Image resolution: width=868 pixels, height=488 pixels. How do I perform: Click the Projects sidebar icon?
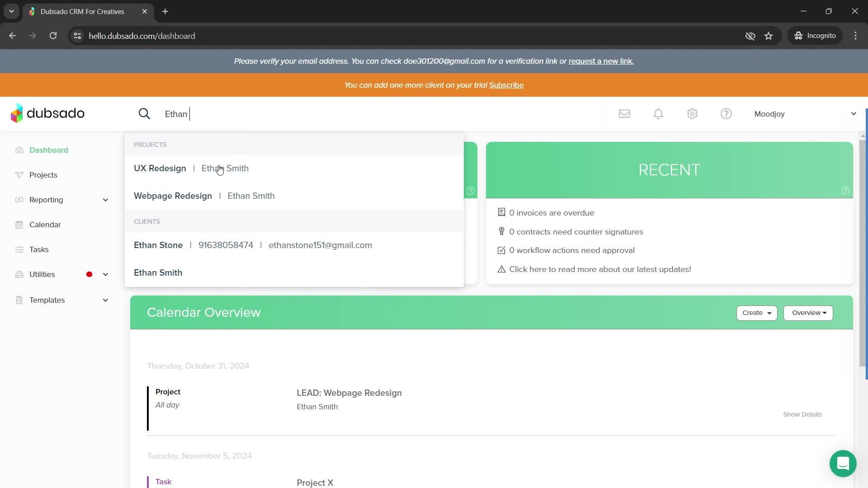(x=19, y=175)
